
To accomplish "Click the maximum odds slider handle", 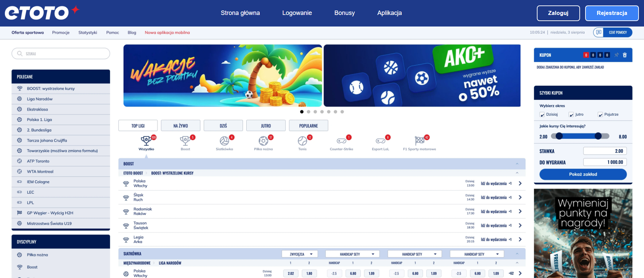I will pyautogui.click(x=598, y=136).
